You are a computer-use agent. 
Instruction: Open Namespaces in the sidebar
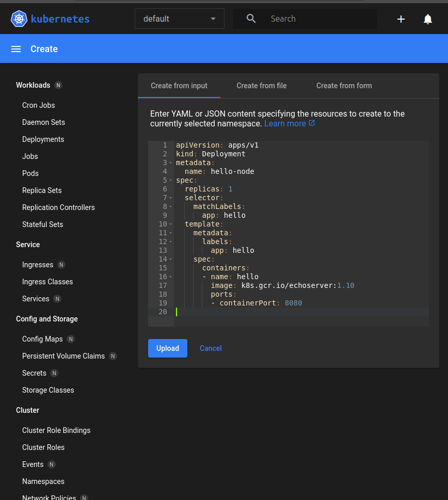pyautogui.click(x=43, y=481)
